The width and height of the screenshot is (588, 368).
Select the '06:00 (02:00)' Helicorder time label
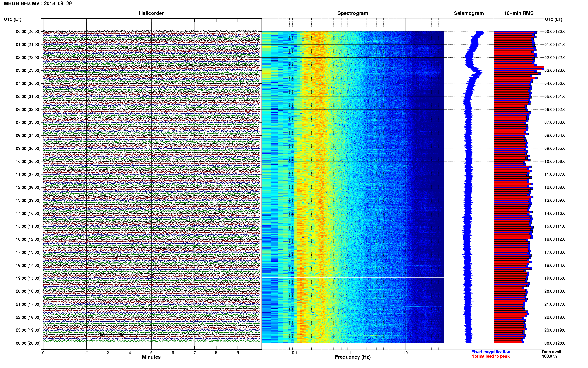[28, 109]
